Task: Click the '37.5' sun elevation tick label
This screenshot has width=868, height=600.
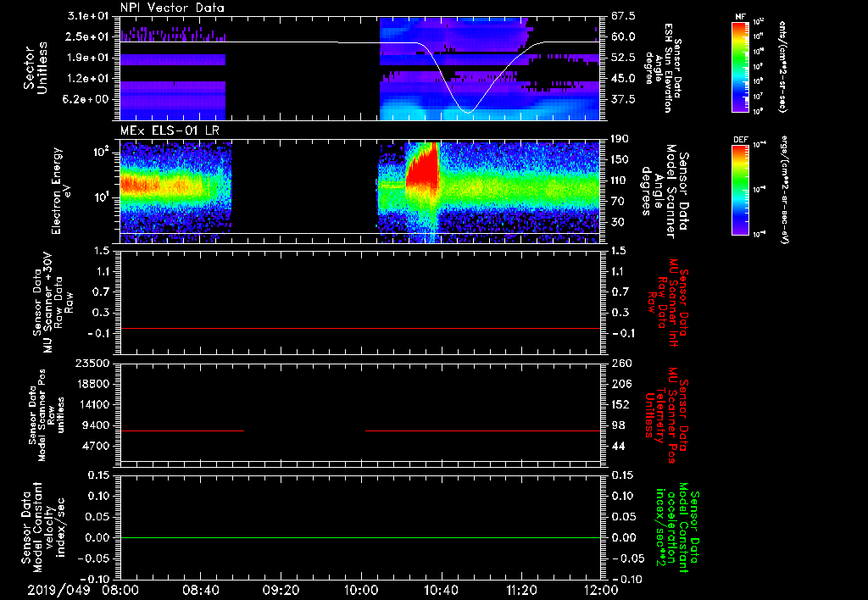Action: [623, 99]
